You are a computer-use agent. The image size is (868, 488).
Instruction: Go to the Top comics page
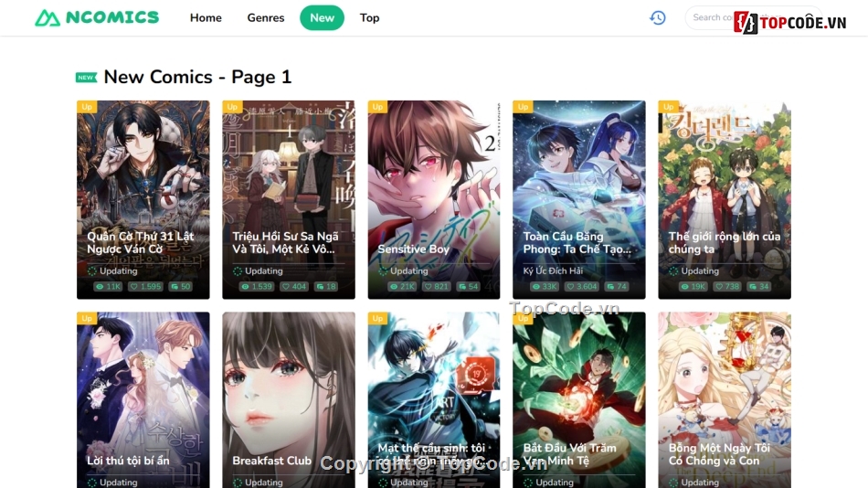pos(369,17)
